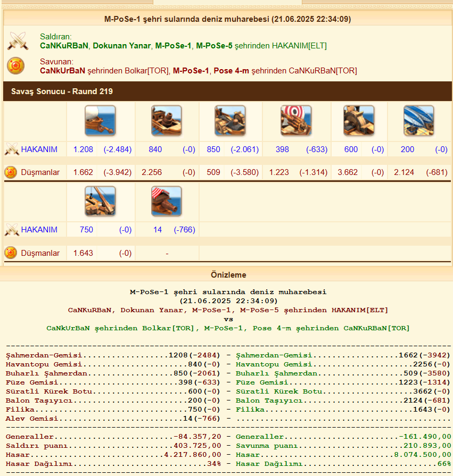453x476 pixels.
Task: Click right Hasar value 8.074.500,00
Action: coord(423,455)
